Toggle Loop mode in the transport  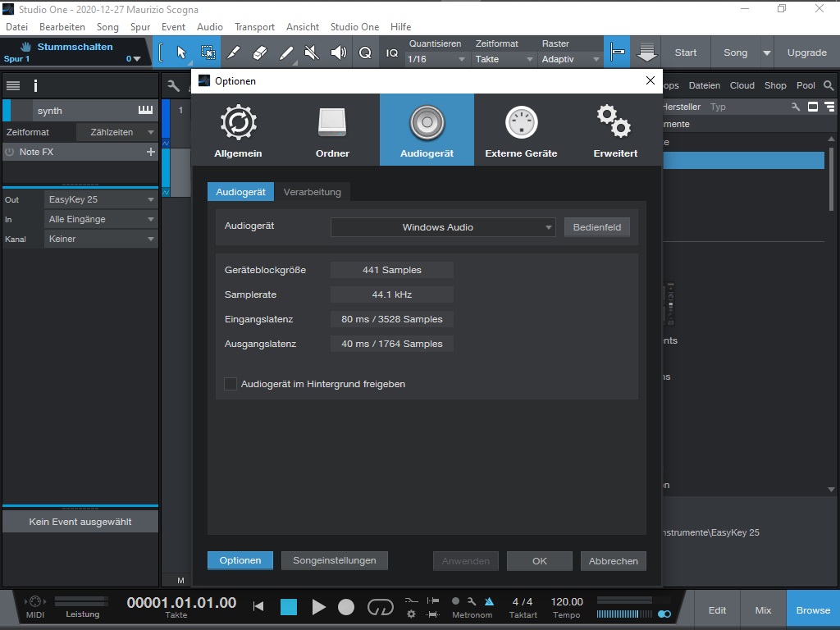(x=381, y=607)
